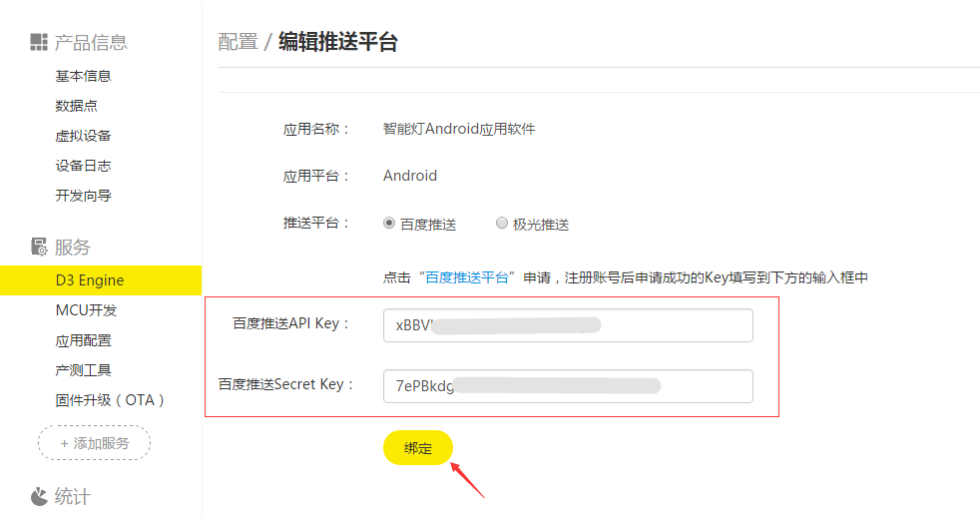The image size is (980, 517).
Task: Select the 百度推送 radio button
Action: point(389,224)
